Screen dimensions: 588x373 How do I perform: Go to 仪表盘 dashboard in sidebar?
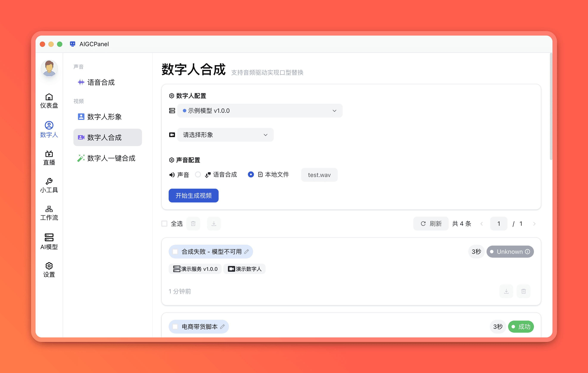49,101
